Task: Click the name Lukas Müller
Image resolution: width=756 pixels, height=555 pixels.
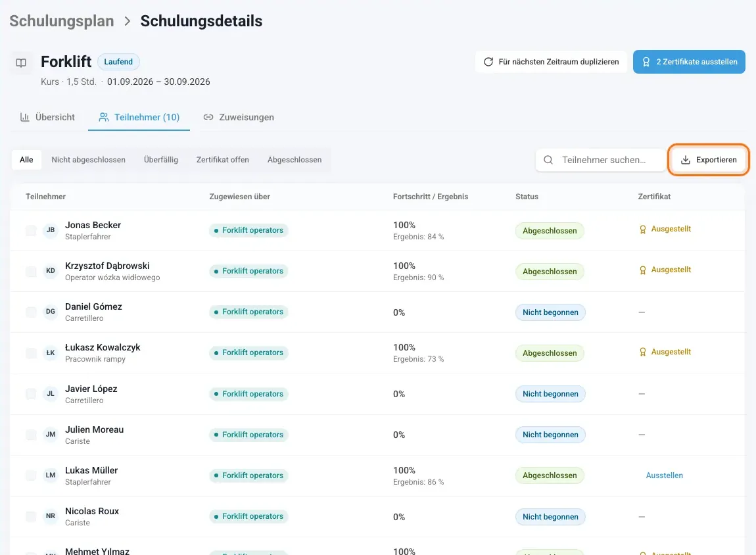Action: (x=91, y=470)
